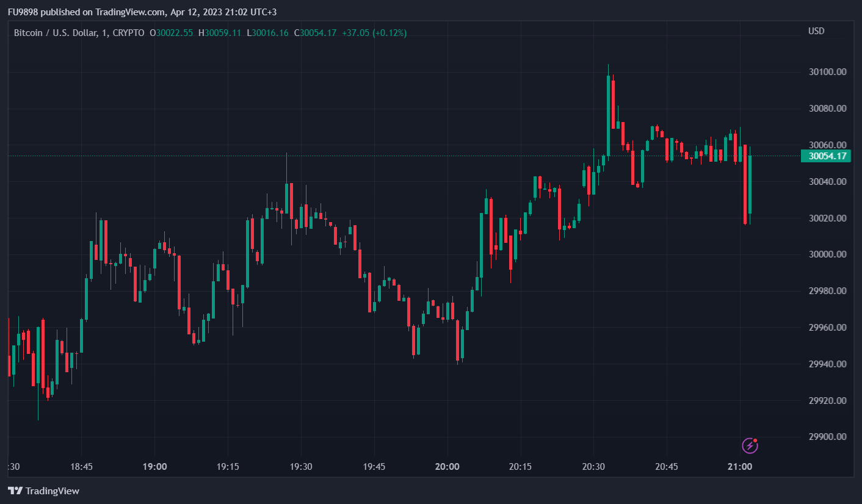This screenshot has width=862, height=504.
Task: Select the 20:00 time axis label
Action: (x=447, y=467)
